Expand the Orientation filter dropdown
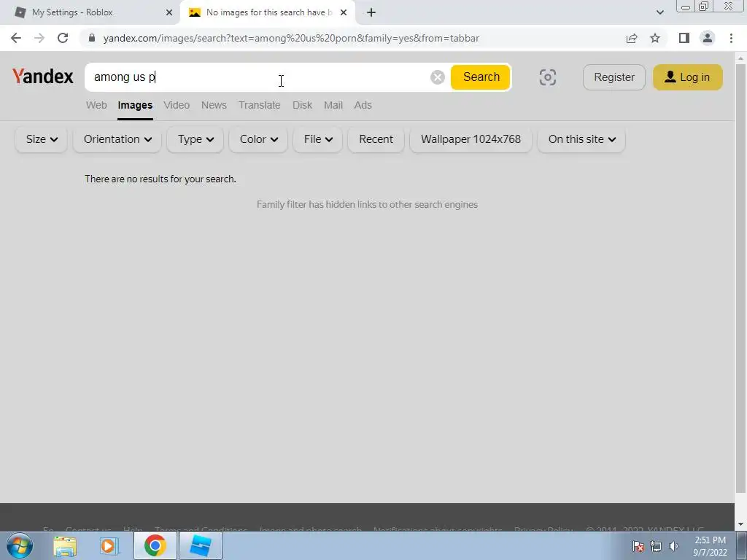This screenshot has width=747, height=560. tap(117, 139)
